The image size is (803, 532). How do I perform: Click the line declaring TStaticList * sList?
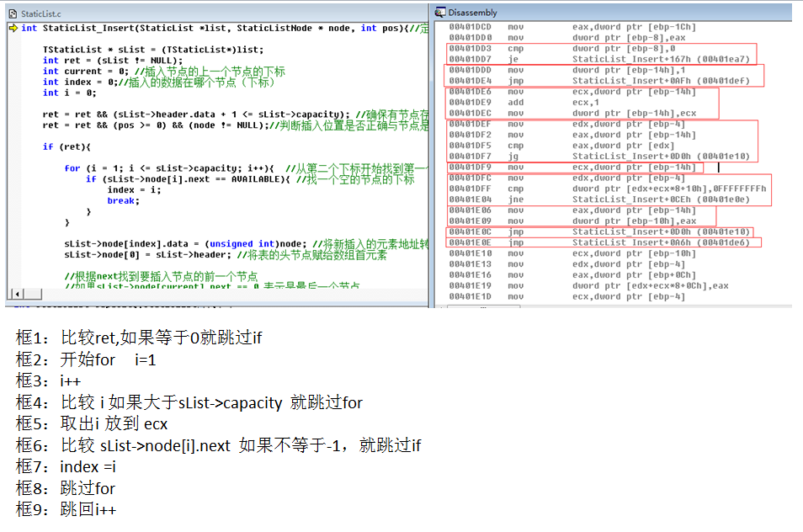[x=153, y=50]
